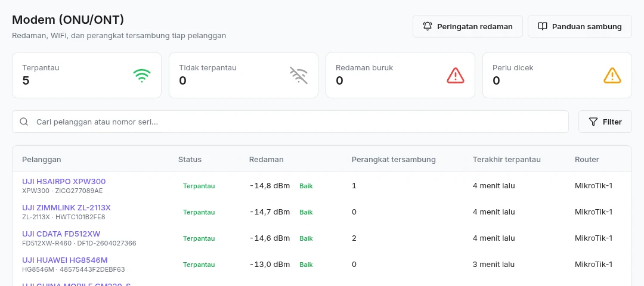Select the Tidak terpantau summary card
The height and width of the screenshot is (286, 644).
point(243,75)
